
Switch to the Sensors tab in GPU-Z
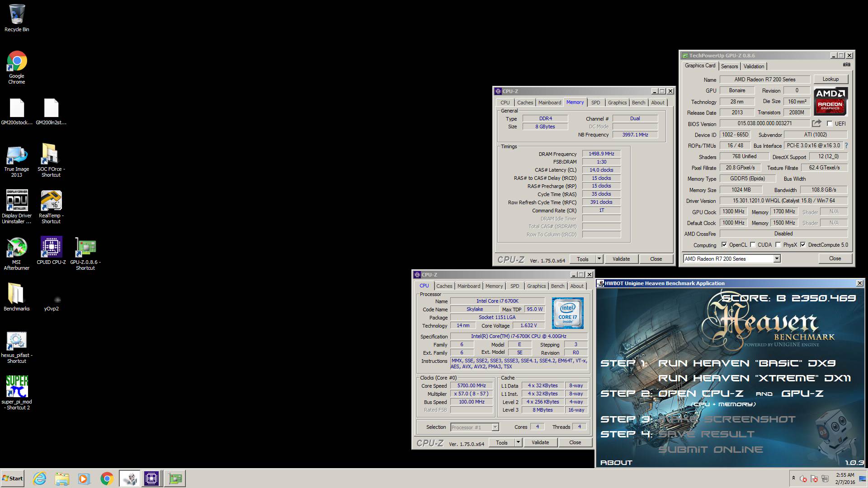pos(729,66)
